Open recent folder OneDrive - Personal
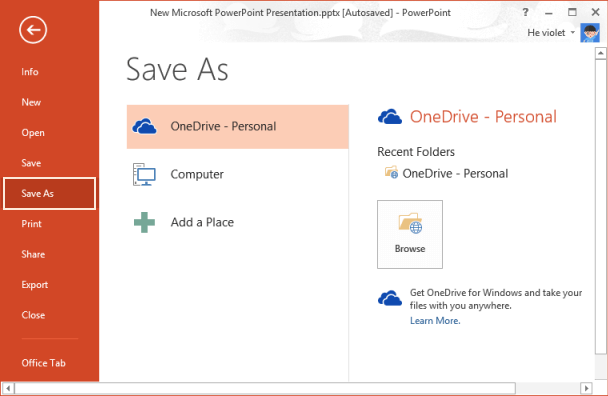 pos(446,173)
